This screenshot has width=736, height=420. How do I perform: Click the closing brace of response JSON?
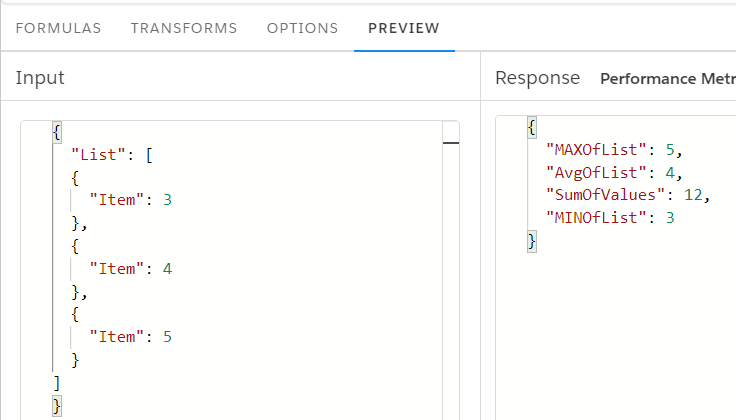pyautogui.click(x=532, y=242)
